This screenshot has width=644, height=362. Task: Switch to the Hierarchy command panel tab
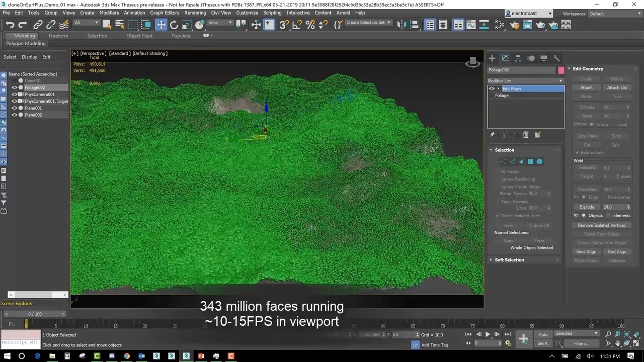(x=518, y=58)
